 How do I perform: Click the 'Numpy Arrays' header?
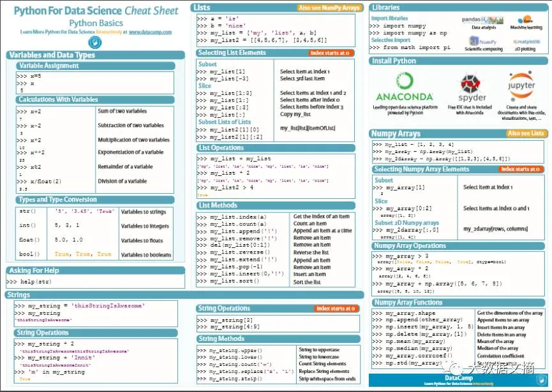(x=458, y=134)
